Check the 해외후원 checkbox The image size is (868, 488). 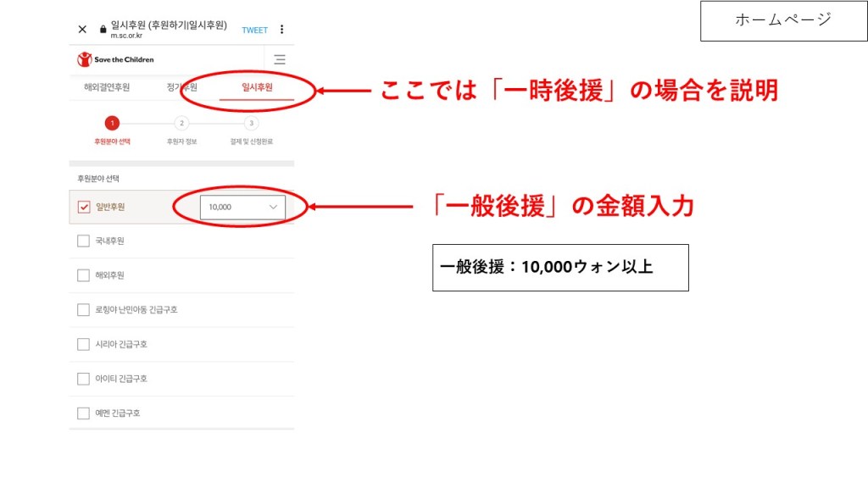(x=84, y=275)
